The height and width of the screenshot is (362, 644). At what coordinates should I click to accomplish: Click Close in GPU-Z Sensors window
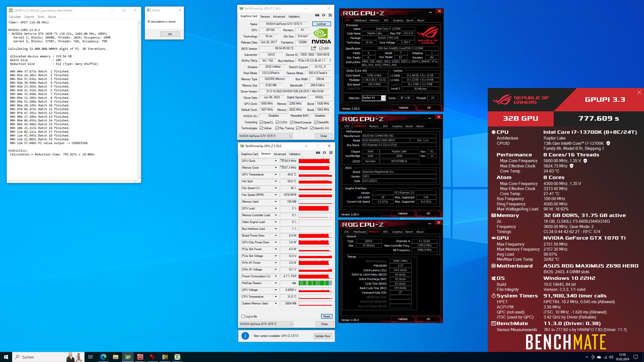tap(324, 324)
